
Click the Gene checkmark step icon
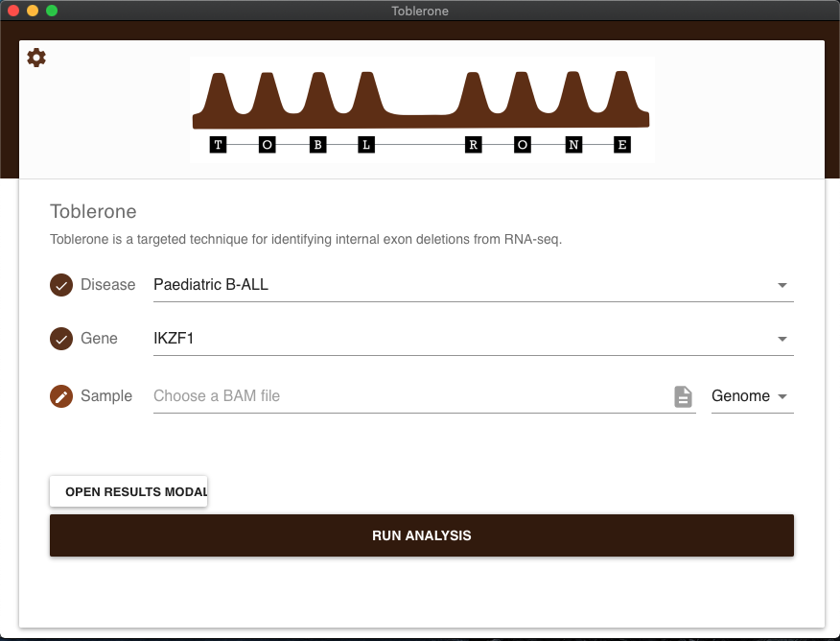click(x=61, y=339)
